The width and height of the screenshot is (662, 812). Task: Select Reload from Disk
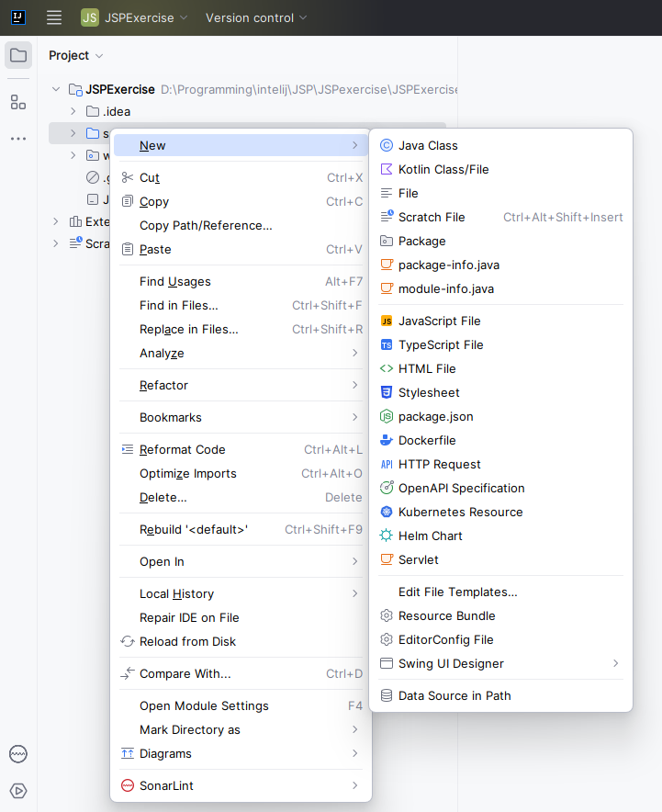241,641
